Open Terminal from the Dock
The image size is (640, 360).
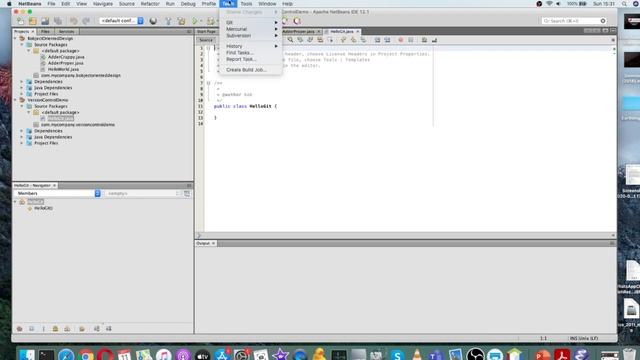click(x=46, y=355)
